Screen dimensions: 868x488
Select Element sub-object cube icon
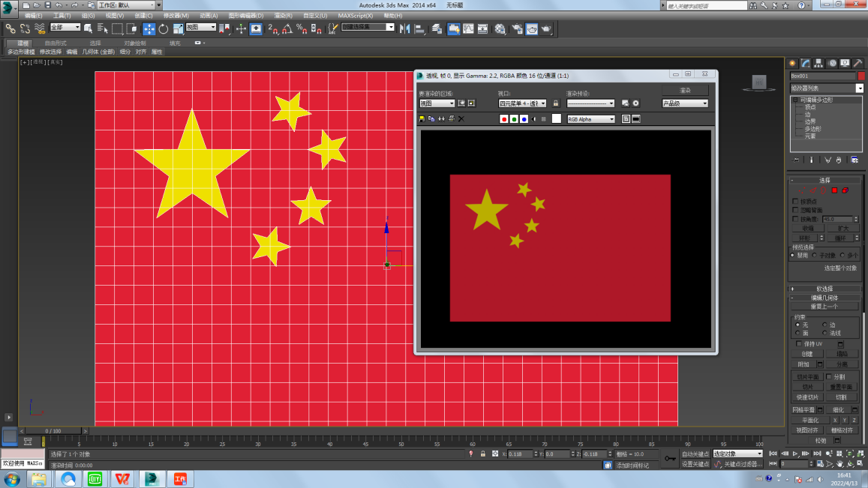click(x=845, y=190)
